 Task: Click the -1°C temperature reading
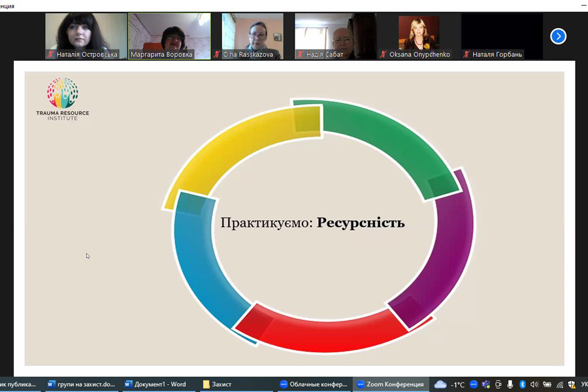(x=457, y=385)
